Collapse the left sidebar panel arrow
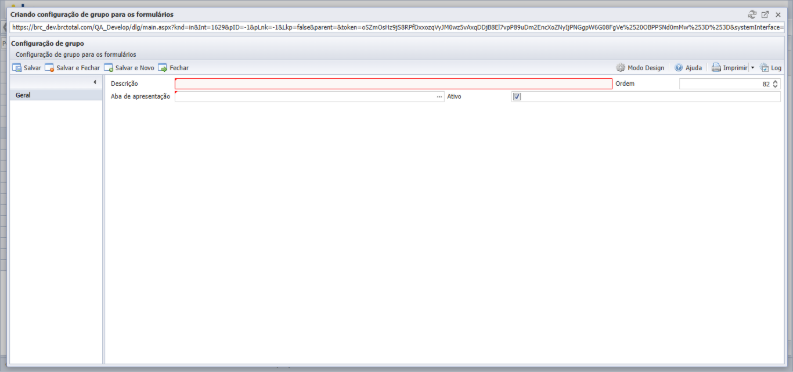793x372 pixels. tap(95, 82)
